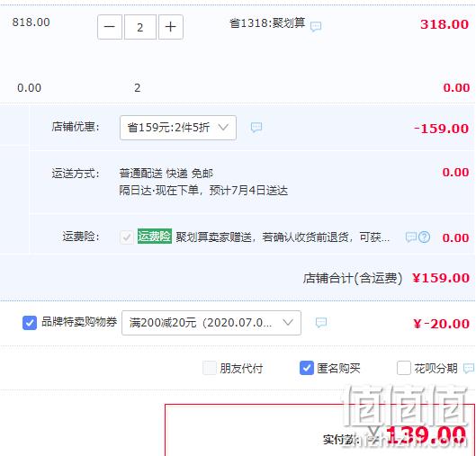
Task: Click the question mark help icon for 运费险
Action: pyautogui.click(x=424, y=237)
